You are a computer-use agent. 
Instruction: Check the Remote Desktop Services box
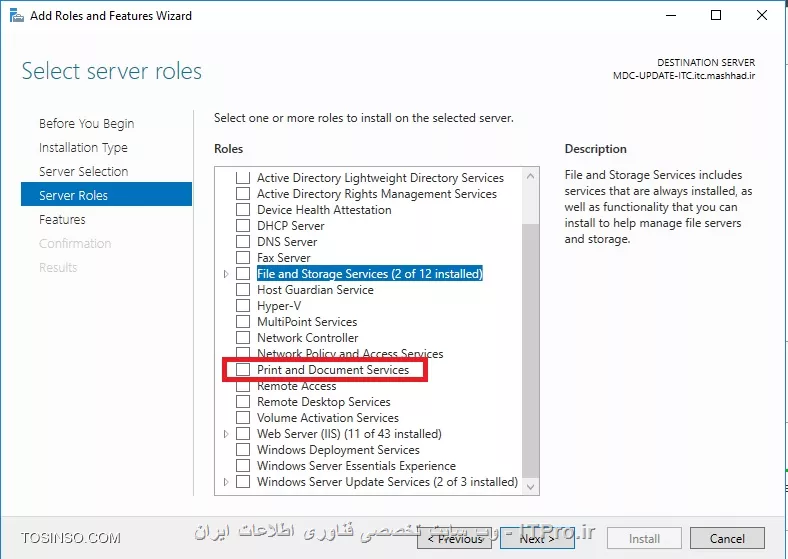point(243,402)
